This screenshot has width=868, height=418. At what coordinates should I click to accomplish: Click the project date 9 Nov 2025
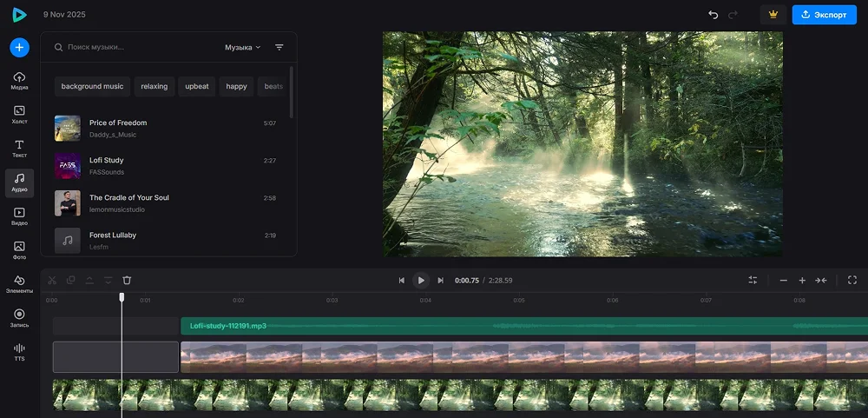coord(64,15)
